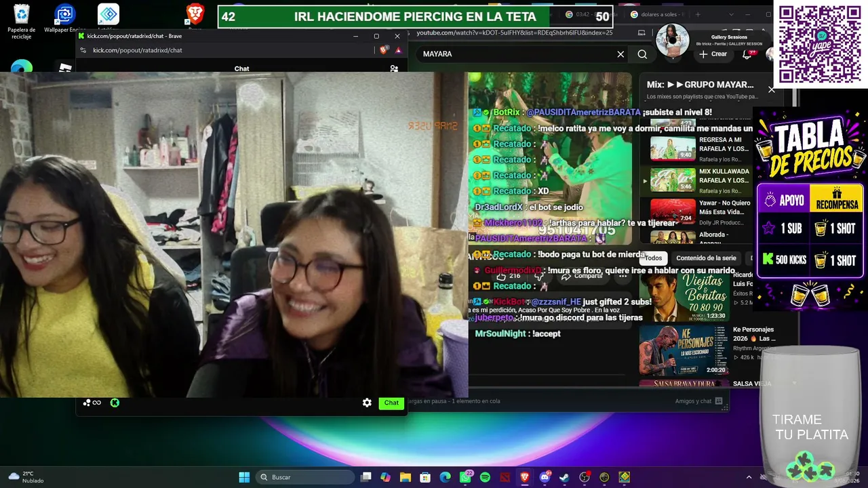Click the 'Mix: GRUPO MAYAR...' playlist title
868x488 pixels.
pos(700,85)
